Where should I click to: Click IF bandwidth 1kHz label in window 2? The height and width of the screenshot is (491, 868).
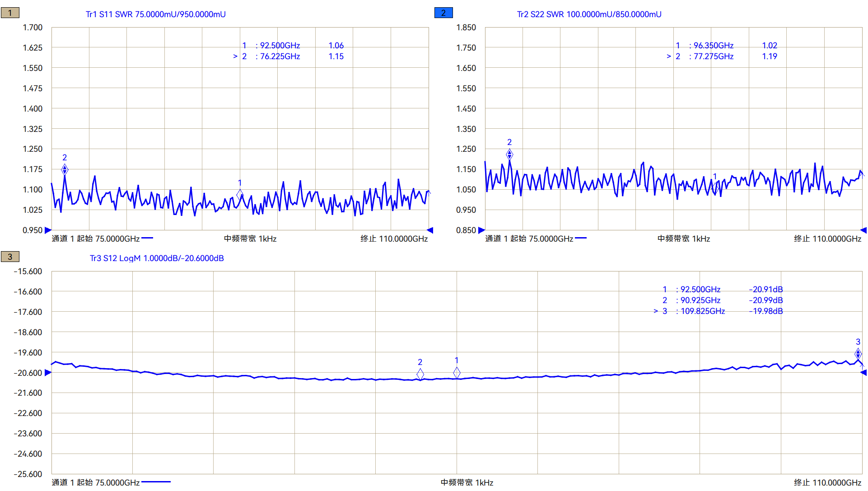(683, 238)
